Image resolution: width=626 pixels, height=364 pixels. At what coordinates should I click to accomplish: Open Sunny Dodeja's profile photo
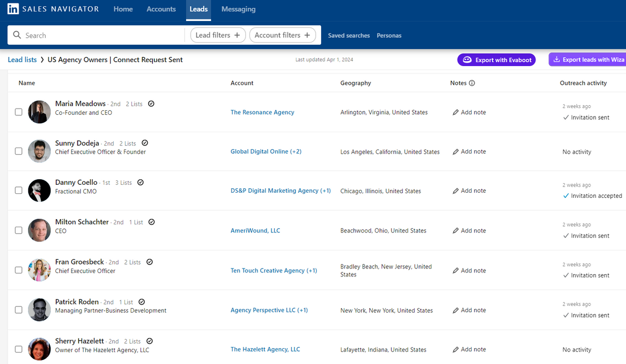pos(40,151)
